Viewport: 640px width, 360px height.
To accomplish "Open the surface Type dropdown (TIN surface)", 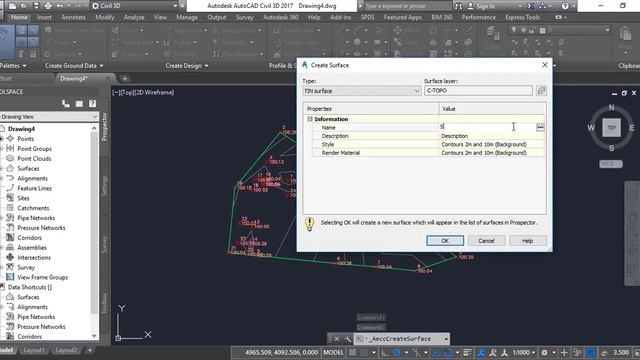I will (362, 91).
